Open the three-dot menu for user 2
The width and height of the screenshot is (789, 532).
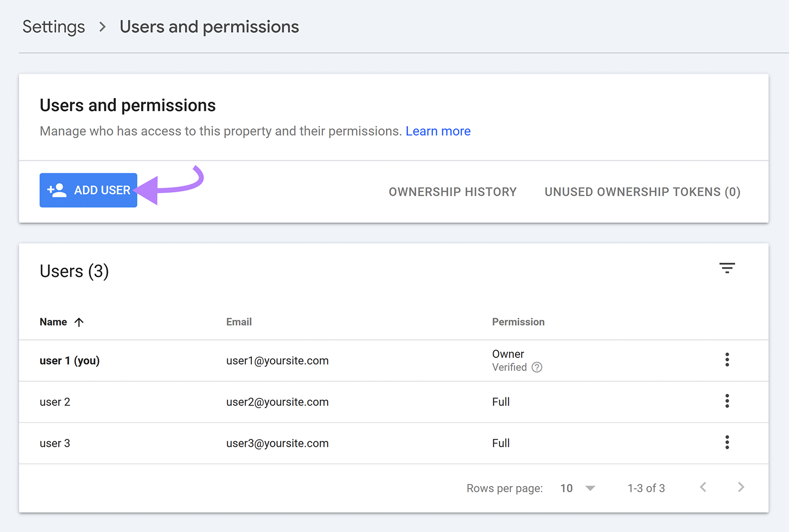pos(727,401)
